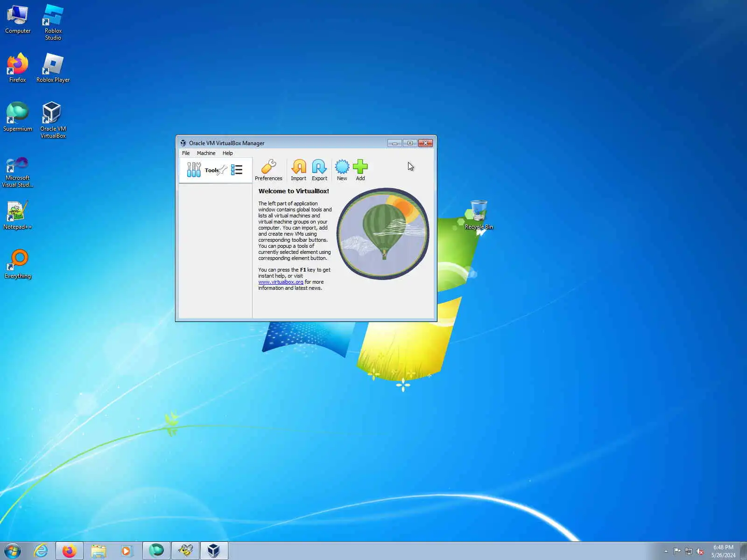Select the Oracle VM VirtualBox desktop shortcut
Image resolution: width=747 pixels, height=560 pixels.
coord(53,120)
